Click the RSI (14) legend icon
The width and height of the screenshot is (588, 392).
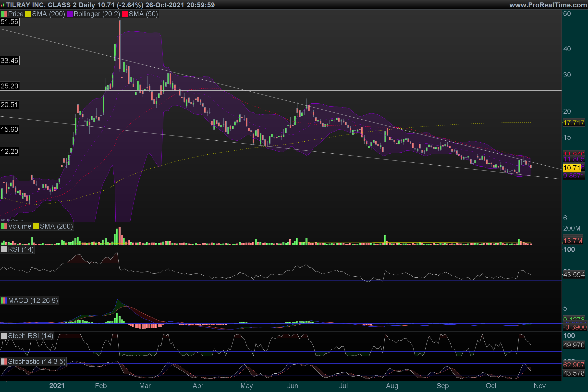coord(4,249)
